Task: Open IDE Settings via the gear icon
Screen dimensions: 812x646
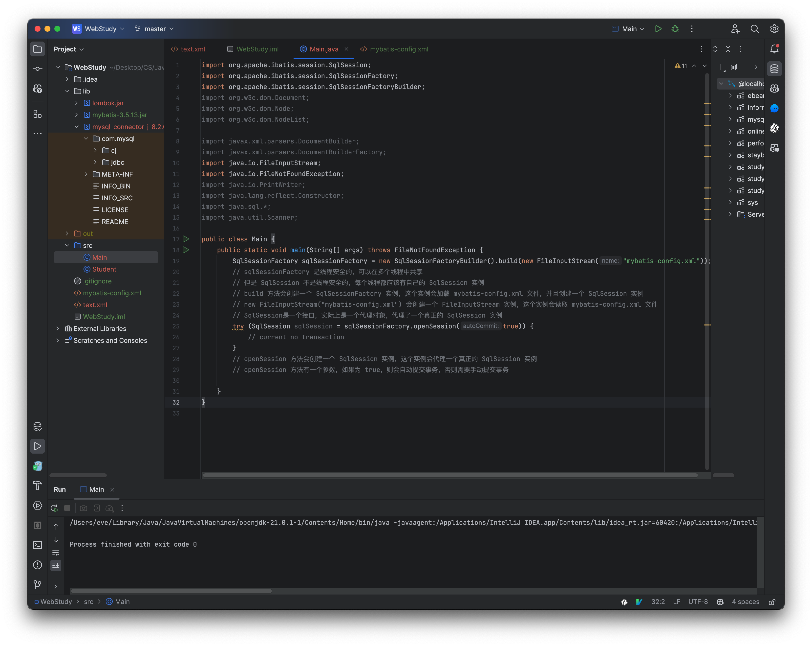Action: 774,29
